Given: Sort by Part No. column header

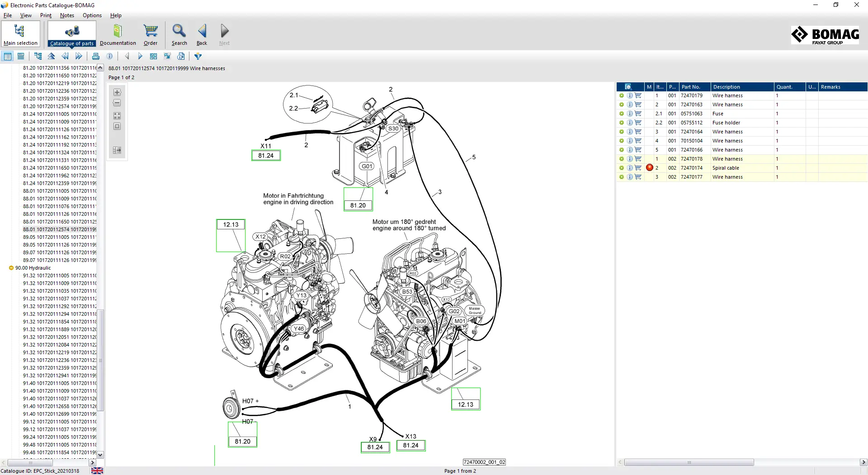Looking at the screenshot, I should [695, 87].
